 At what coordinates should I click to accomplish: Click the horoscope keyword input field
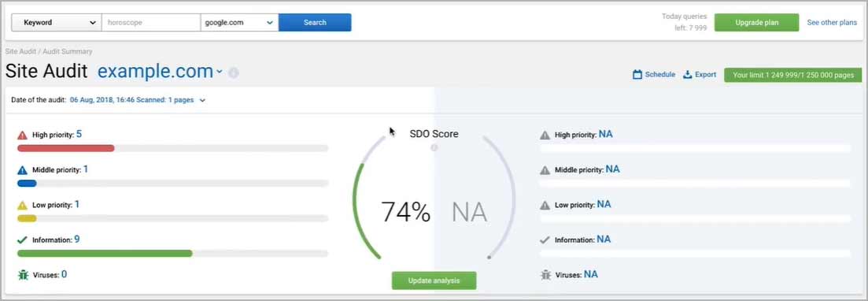pos(151,23)
